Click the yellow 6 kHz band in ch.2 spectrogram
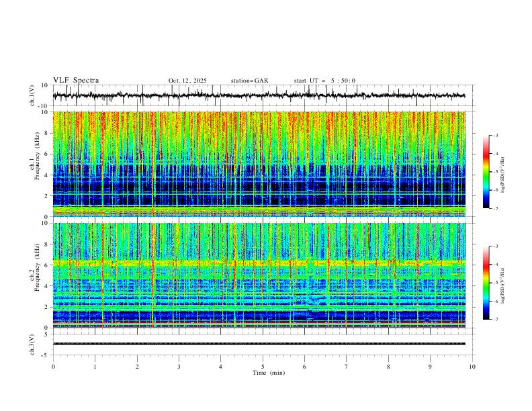 pos(259,263)
